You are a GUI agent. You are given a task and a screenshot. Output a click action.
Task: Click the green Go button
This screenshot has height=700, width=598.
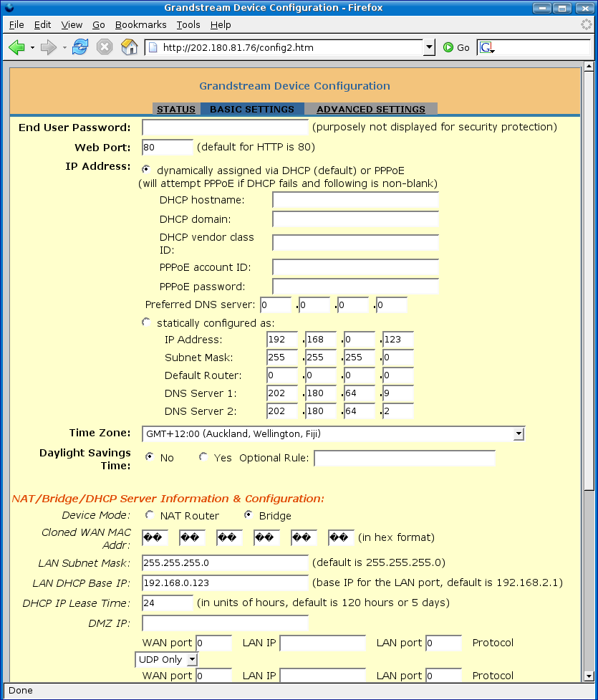(456, 47)
